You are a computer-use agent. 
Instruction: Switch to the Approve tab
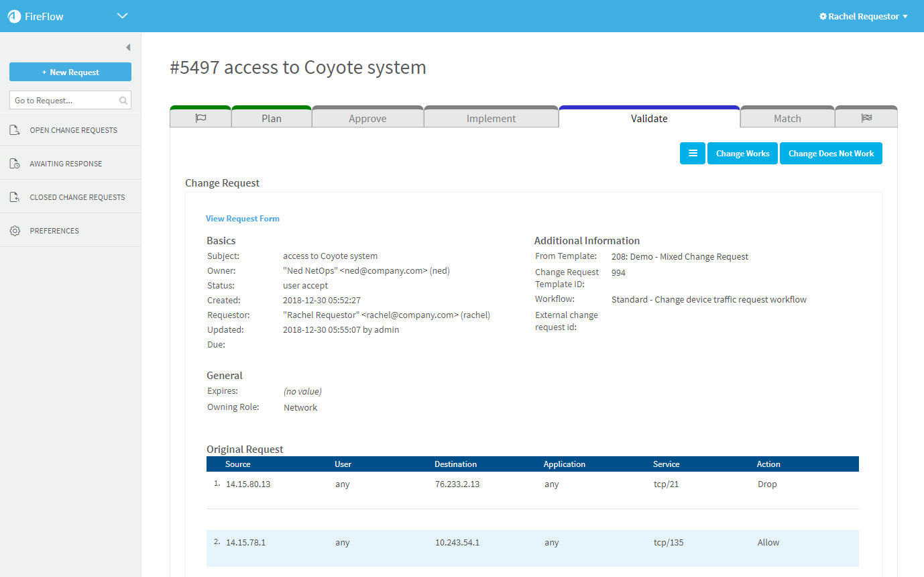367,118
